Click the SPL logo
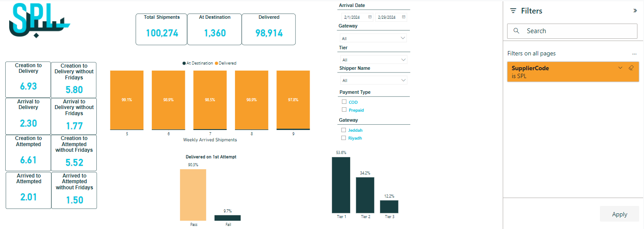Screen dimensions: 644x229 (38, 22)
